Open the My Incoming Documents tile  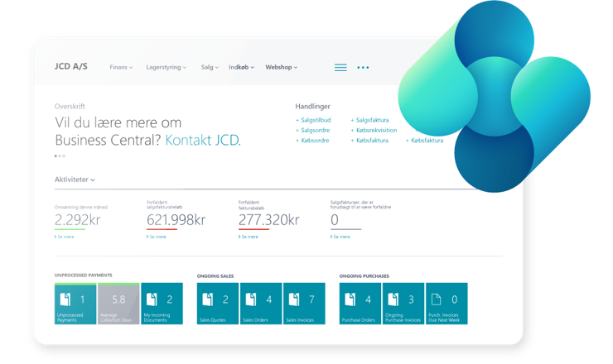pyautogui.click(x=162, y=304)
